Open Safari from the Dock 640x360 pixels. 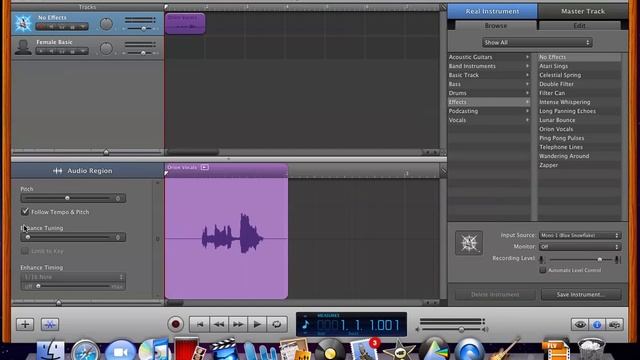[x=85, y=350]
